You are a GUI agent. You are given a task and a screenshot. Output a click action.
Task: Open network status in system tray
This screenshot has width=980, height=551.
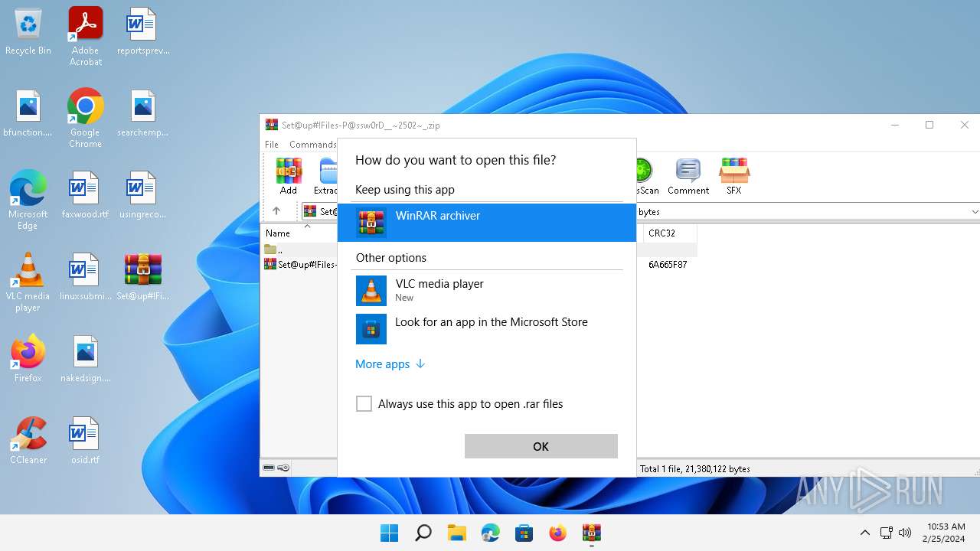pos(887,533)
